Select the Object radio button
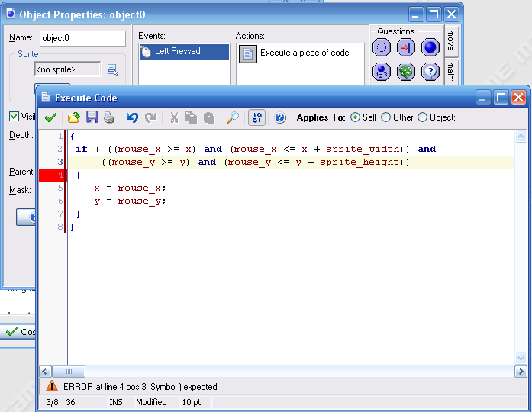The height and width of the screenshot is (412, 532). (422, 117)
